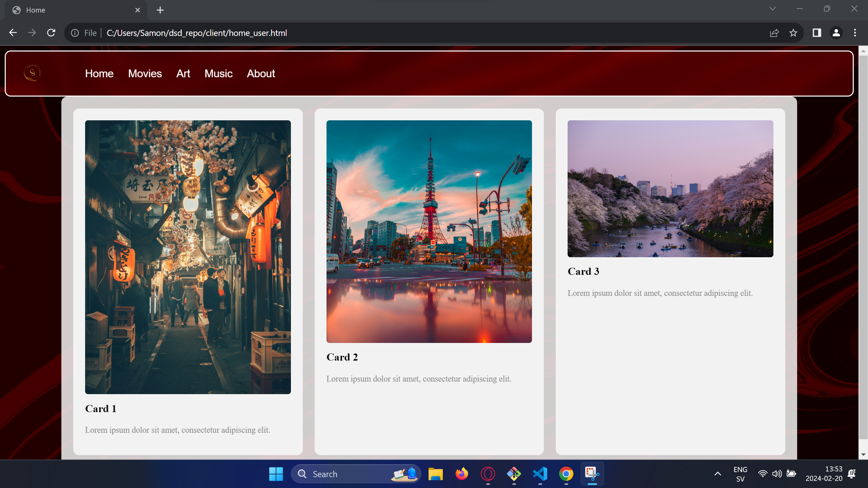Navigate to the Movies page
868x488 pixels.
coord(145,73)
